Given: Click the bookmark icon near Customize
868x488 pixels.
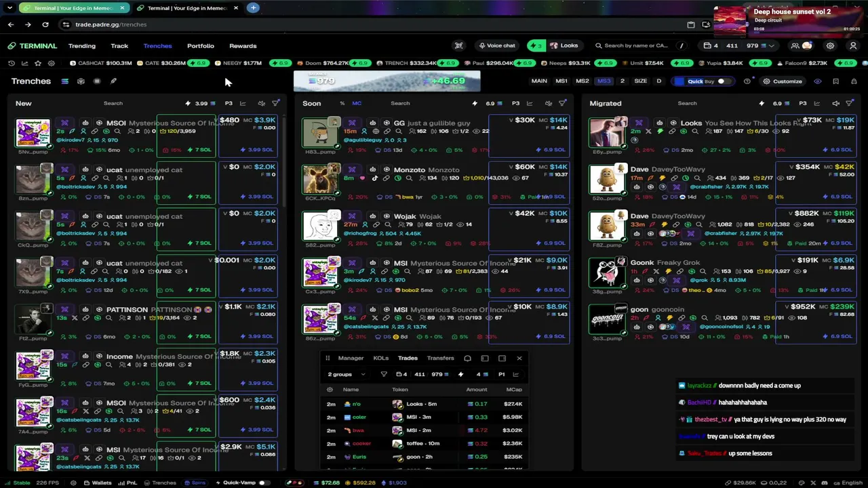Looking at the screenshot, I should pyautogui.click(x=835, y=81).
